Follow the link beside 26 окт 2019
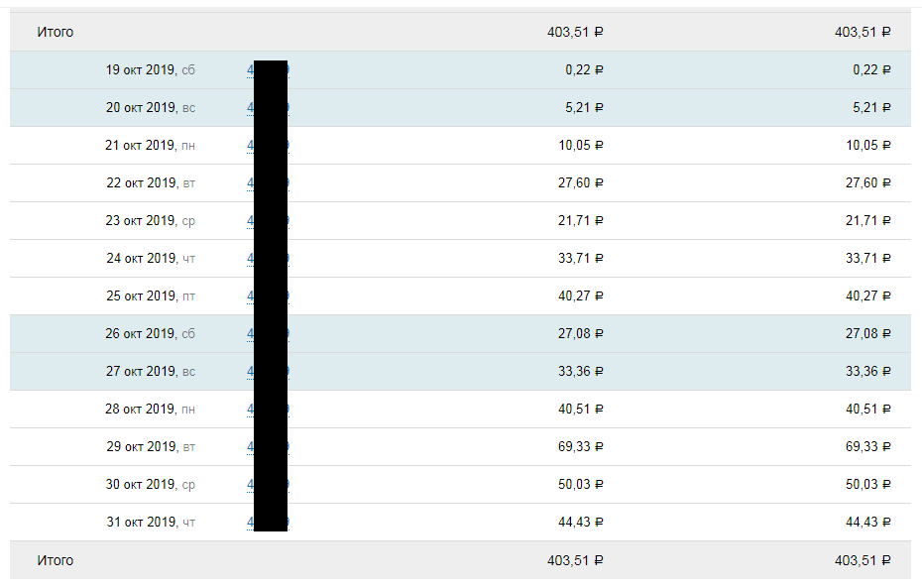The image size is (922, 588). tap(250, 334)
